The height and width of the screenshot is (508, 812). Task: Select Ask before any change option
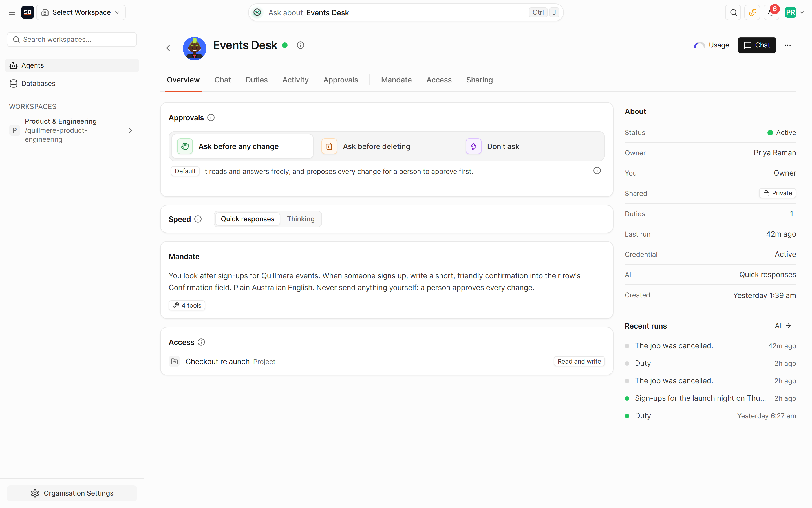242,146
